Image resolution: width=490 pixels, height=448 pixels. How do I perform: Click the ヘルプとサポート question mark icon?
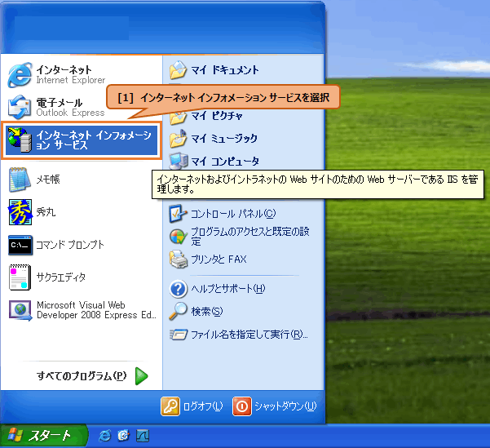click(178, 288)
